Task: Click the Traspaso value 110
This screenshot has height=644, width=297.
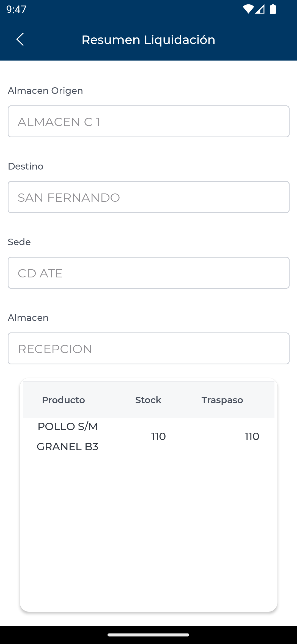Action: point(252,436)
